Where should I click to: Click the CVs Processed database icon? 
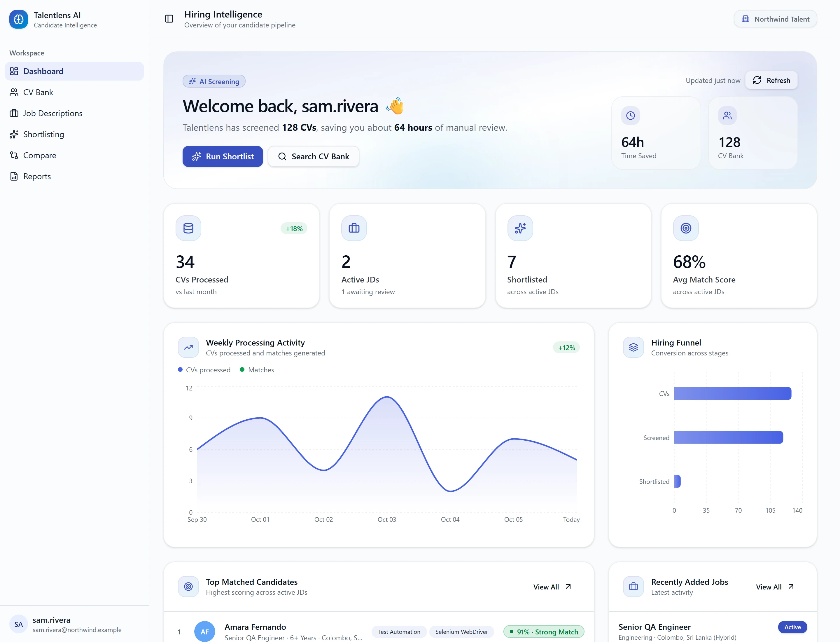(x=188, y=228)
